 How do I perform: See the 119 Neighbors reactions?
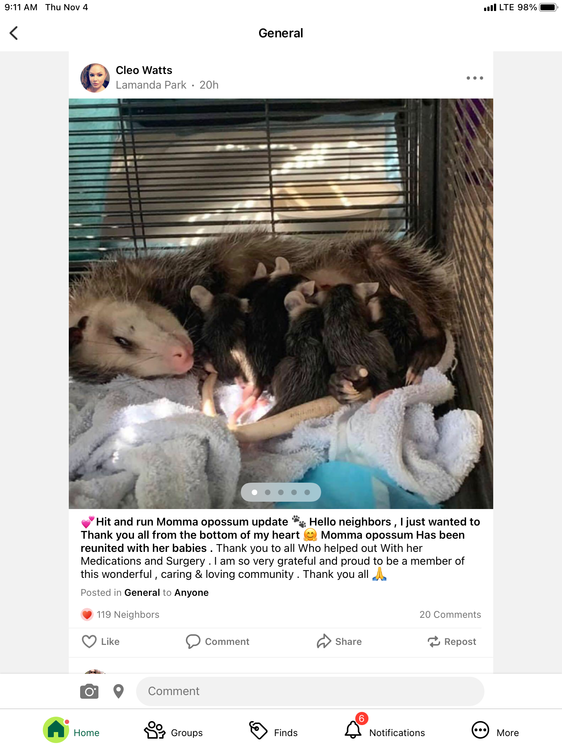(x=120, y=615)
